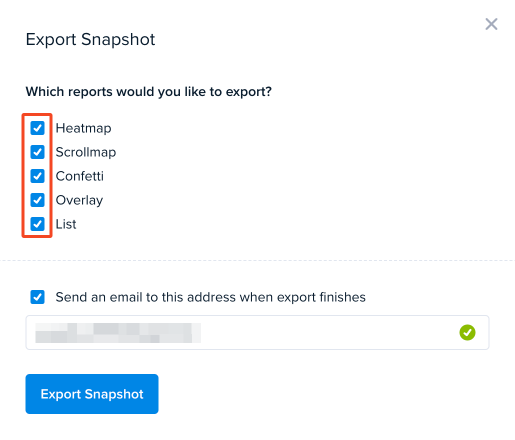Click the Confetti label text

click(80, 176)
